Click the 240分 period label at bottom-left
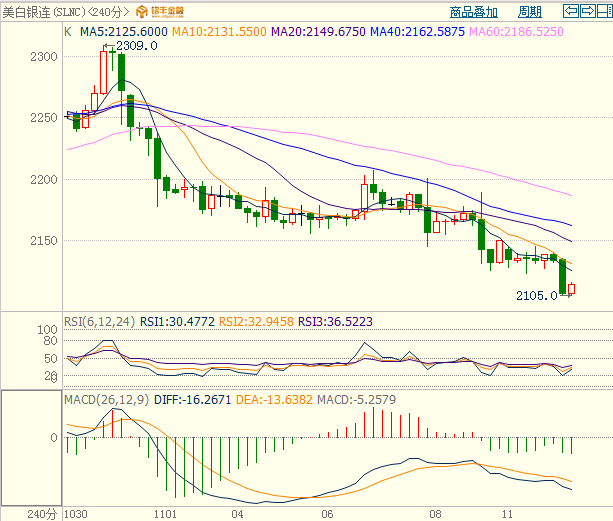This screenshot has width=613, height=521. pos(41,513)
